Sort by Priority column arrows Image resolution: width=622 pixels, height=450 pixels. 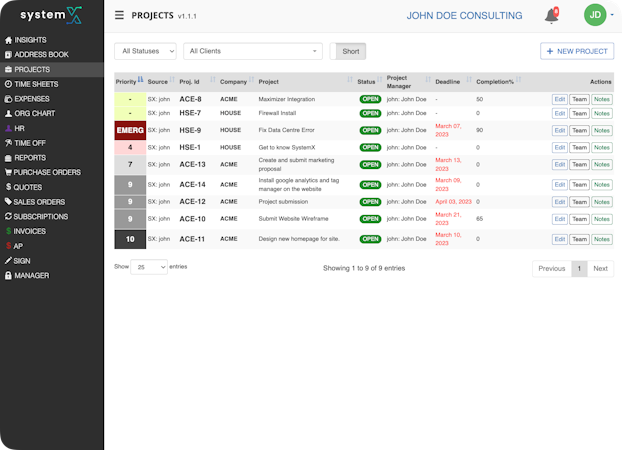[140, 80]
